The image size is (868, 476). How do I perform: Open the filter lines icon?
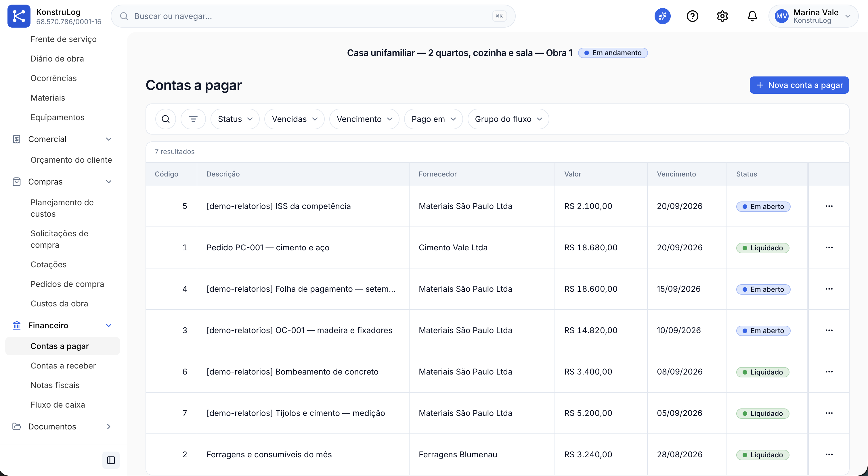click(x=193, y=119)
